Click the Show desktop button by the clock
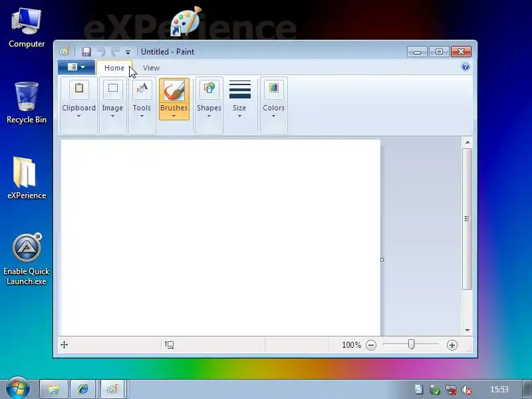This screenshot has width=532, height=399. click(x=527, y=389)
